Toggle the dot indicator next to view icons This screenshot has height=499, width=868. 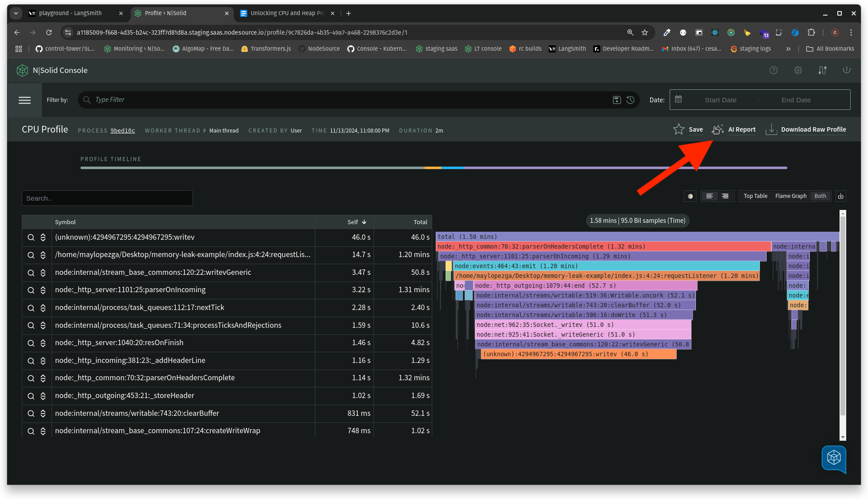(690, 196)
